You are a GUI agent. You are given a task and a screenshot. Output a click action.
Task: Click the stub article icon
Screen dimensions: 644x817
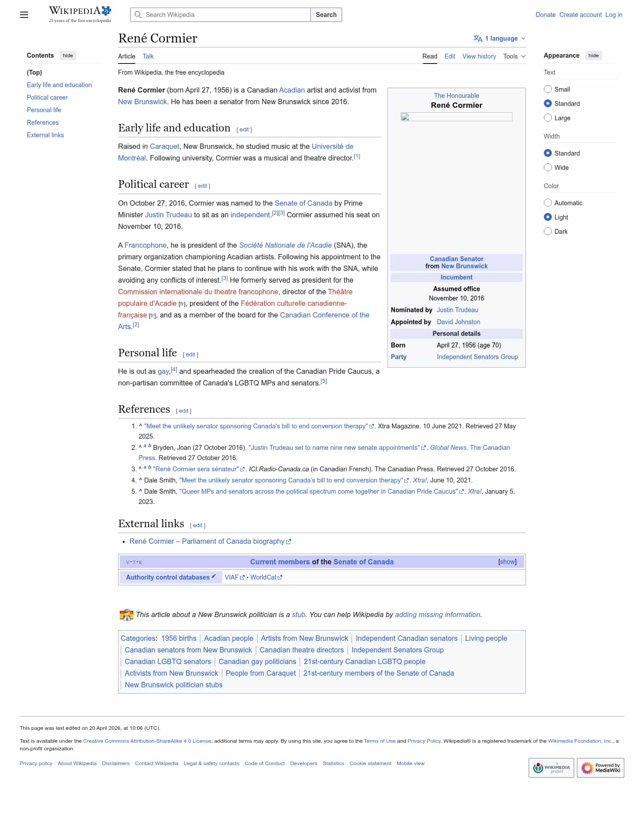(127, 615)
